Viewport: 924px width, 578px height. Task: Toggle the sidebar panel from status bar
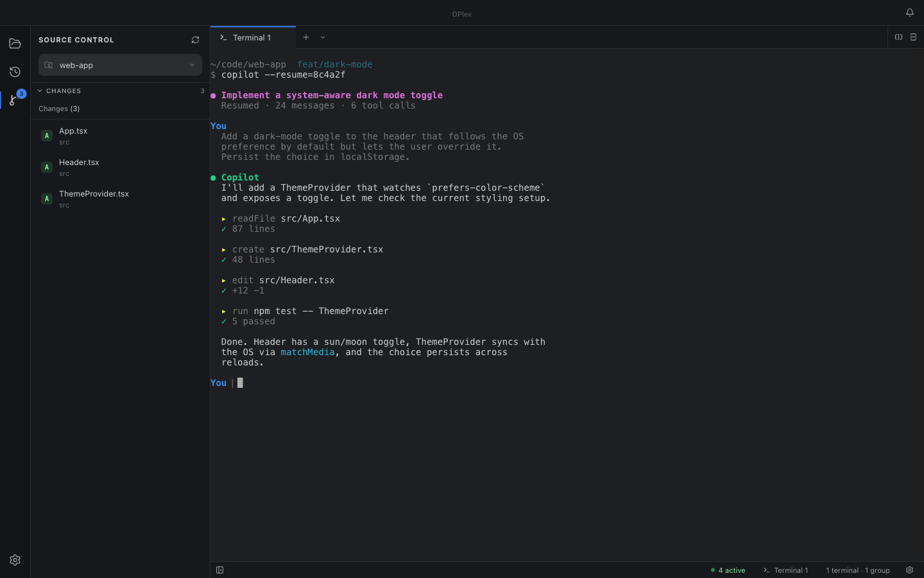coord(219,570)
